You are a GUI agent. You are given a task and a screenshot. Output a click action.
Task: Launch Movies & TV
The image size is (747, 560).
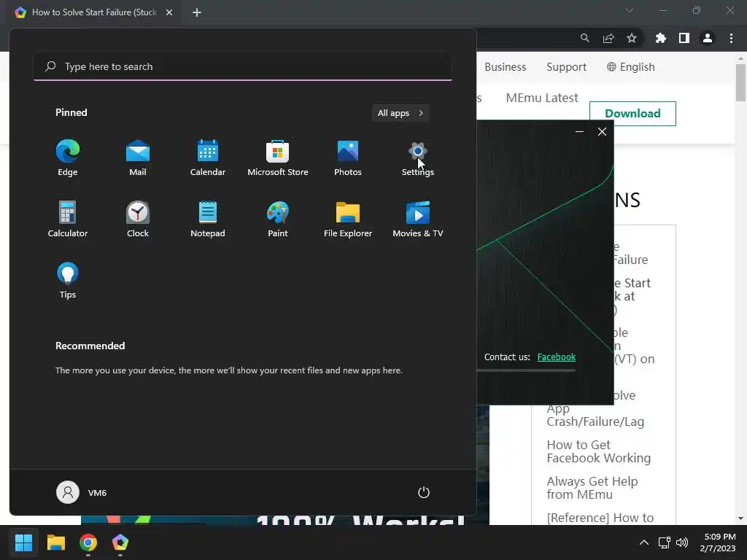pyautogui.click(x=418, y=219)
